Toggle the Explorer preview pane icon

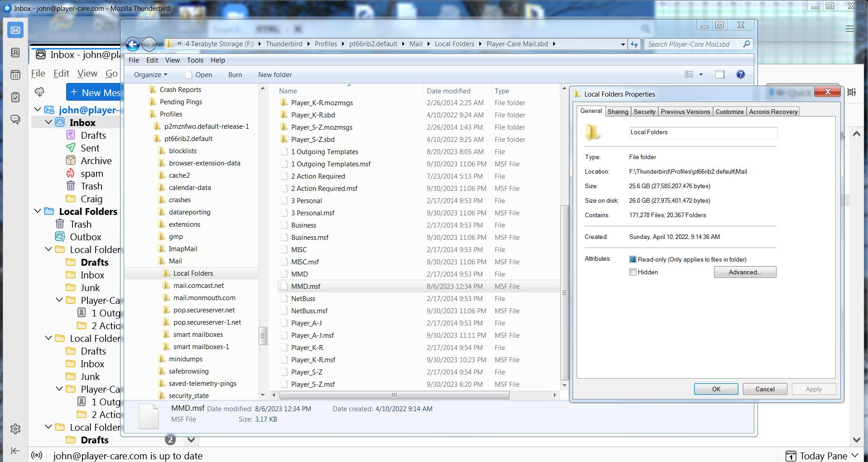click(x=719, y=74)
